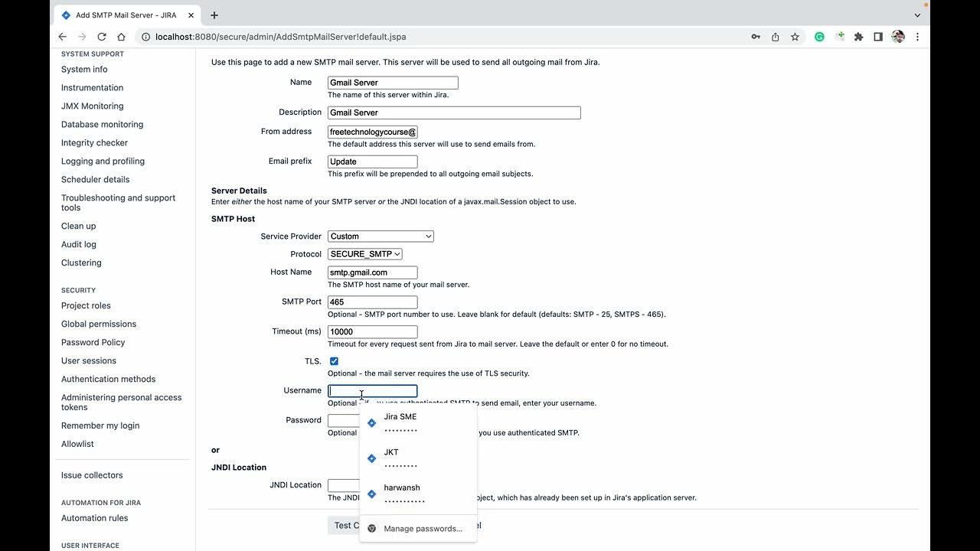Open Project roles link
The image size is (980, 551).
86,306
